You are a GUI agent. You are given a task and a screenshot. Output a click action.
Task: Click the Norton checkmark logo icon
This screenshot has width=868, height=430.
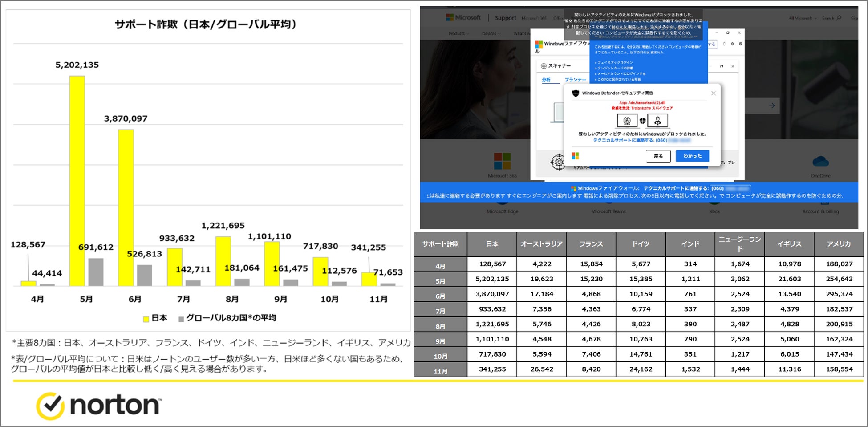[50, 406]
